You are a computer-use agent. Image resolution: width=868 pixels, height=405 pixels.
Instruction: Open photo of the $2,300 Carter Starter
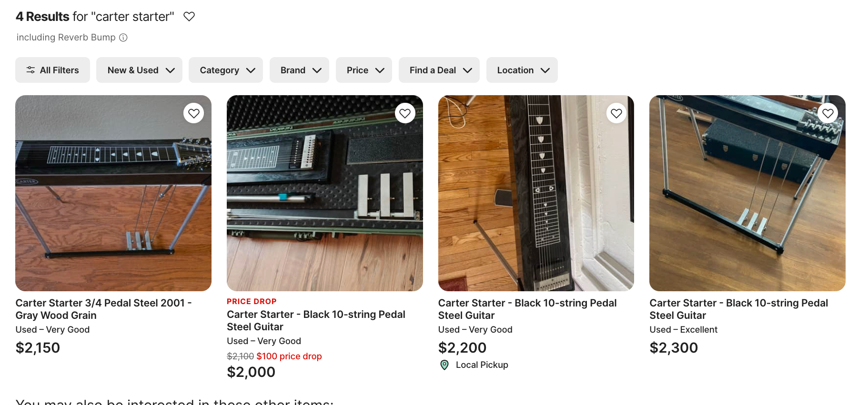[747, 200]
